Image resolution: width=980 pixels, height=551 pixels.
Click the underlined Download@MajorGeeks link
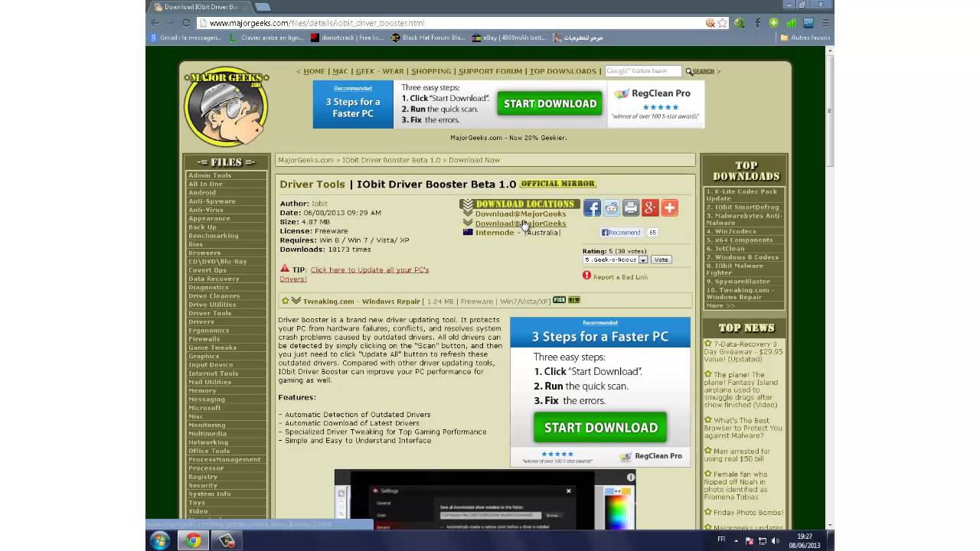coord(521,223)
